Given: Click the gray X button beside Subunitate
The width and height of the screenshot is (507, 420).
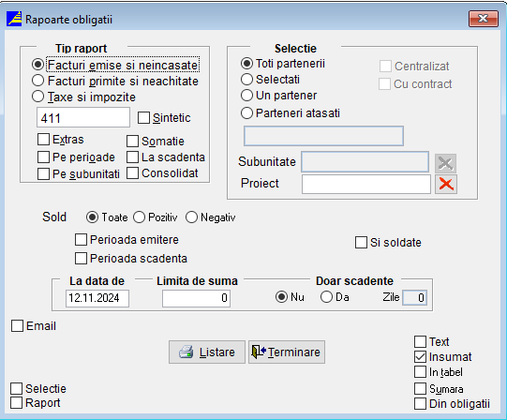Looking at the screenshot, I should point(445,163).
